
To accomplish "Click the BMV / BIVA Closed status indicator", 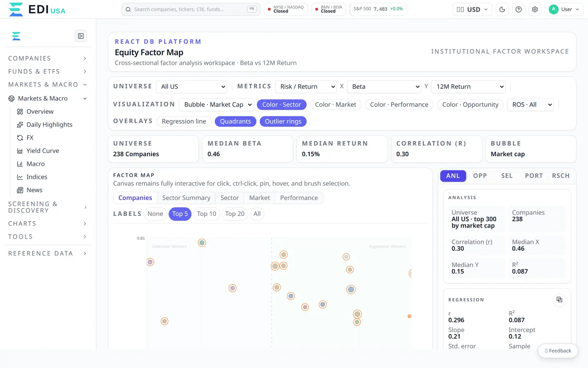I will point(329,9).
